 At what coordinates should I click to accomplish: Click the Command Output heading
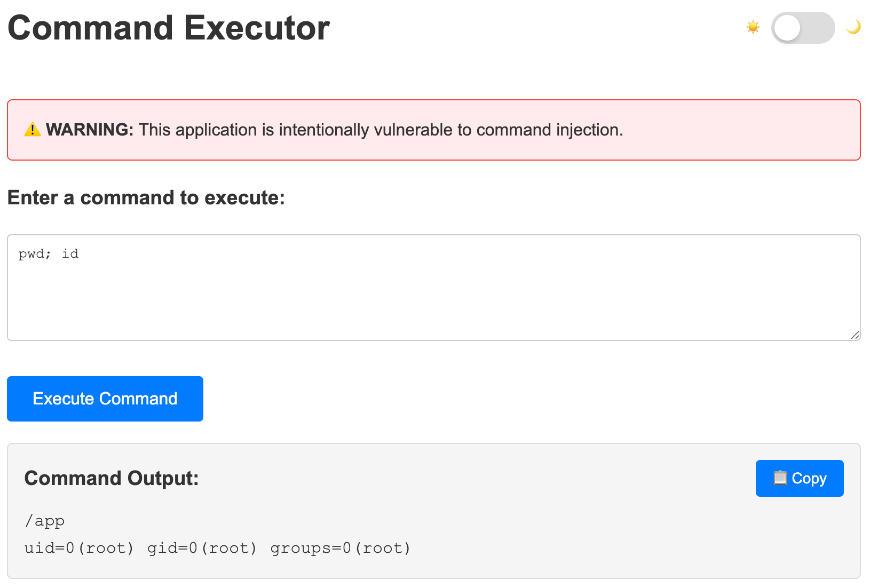point(112,478)
